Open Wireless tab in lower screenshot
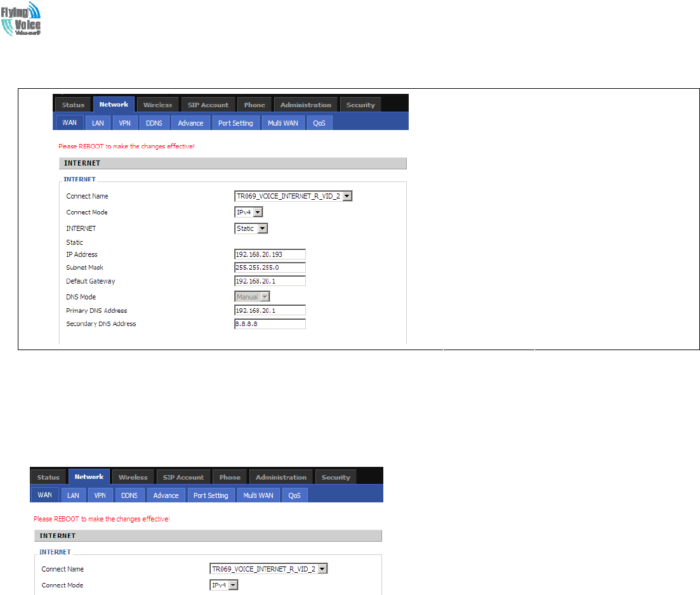This screenshot has height=595, width=700. click(133, 477)
